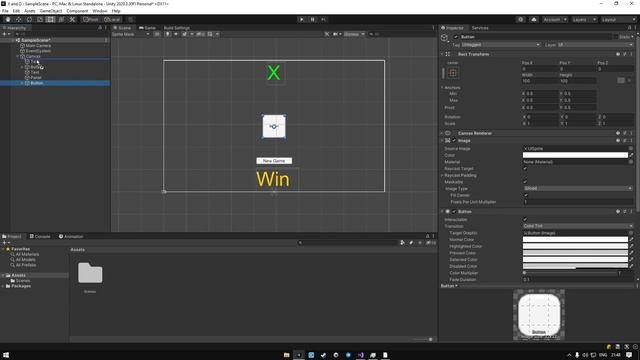Start Play mode
Viewport: 640px width, 360px height.
click(x=301, y=19)
